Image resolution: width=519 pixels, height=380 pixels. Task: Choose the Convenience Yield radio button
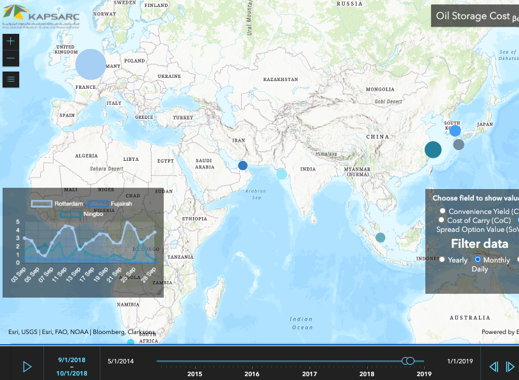pyautogui.click(x=442, y=211)
